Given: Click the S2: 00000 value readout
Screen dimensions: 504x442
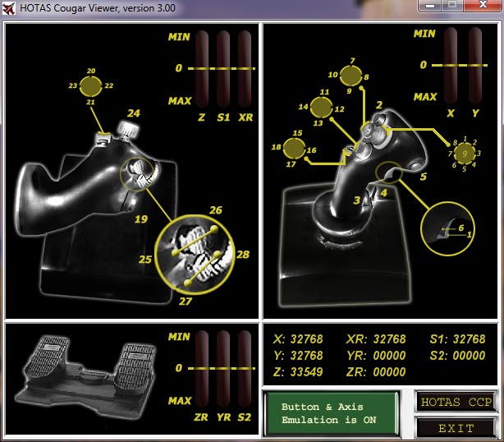Looking at the screenshot, I should coord(458,356).
